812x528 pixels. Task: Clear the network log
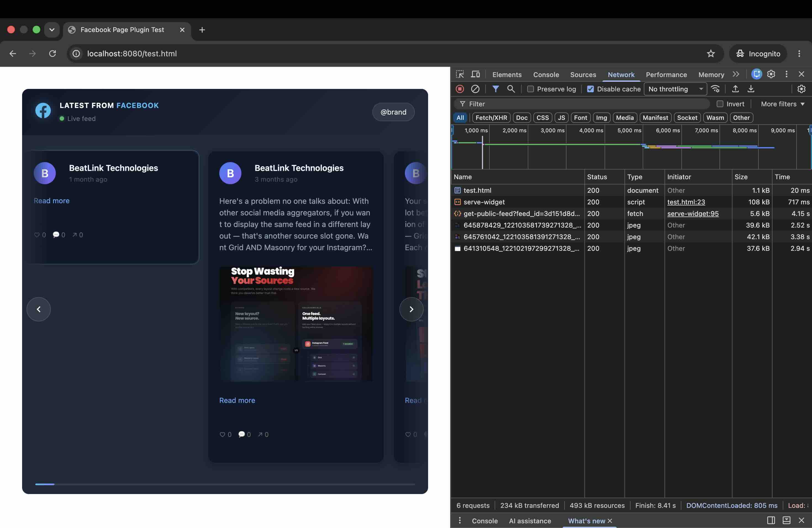click(x=475, y=89)
